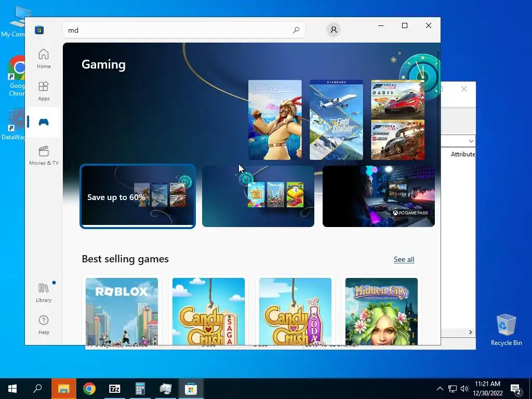
Task: Open the Recycle Bin desktop icon
Action: [506, 330]
